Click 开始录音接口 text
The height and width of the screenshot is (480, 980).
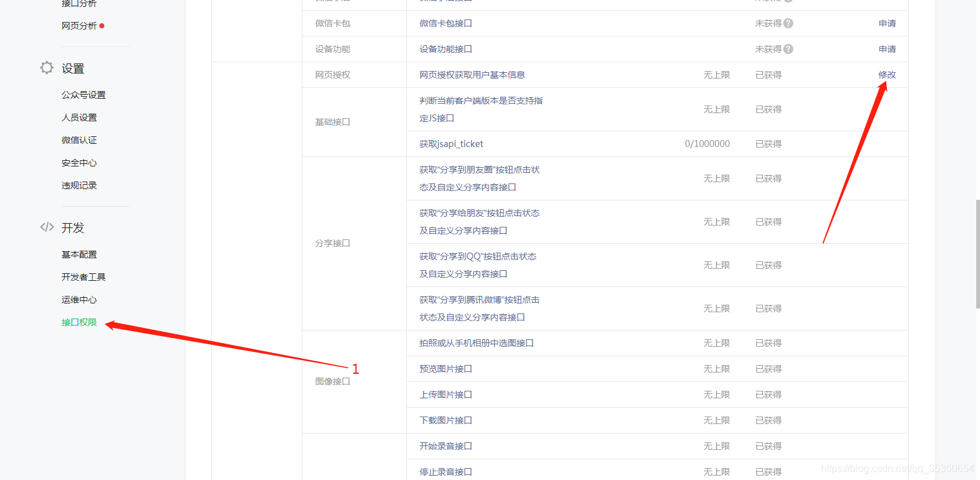pyautogui.click(x=446, y=446)
